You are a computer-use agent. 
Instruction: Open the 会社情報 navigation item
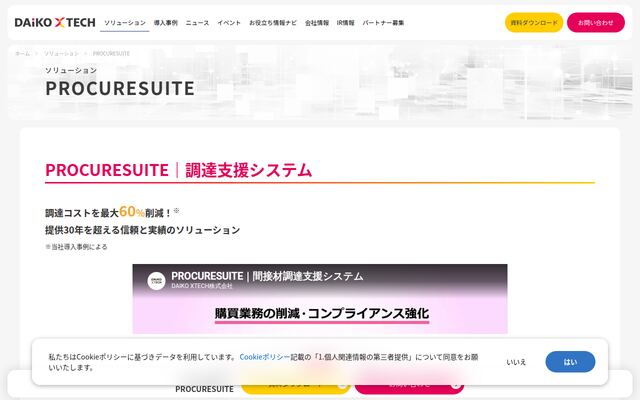tap(317, 23)
